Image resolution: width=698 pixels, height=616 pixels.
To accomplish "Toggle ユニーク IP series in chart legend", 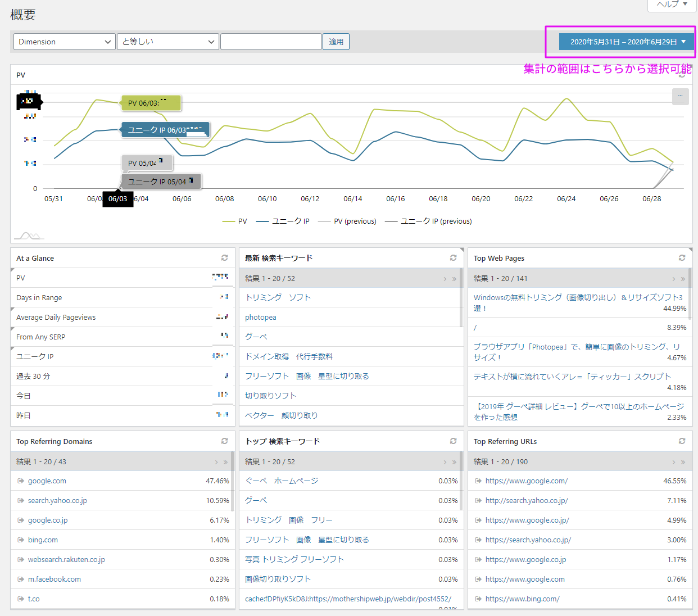I will click(283, 221).
